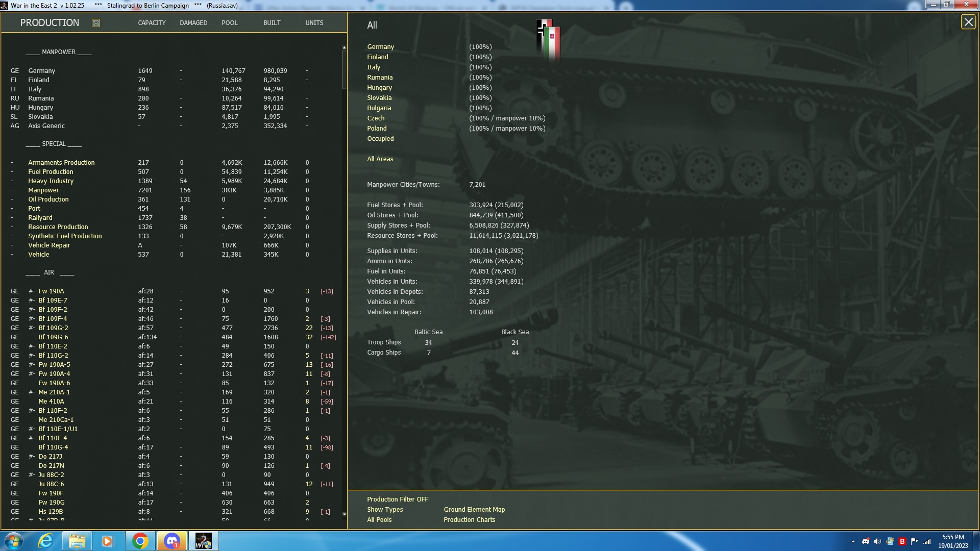Open the Ground Element Map
Screen dimensions: 980x551
point(474,509)
